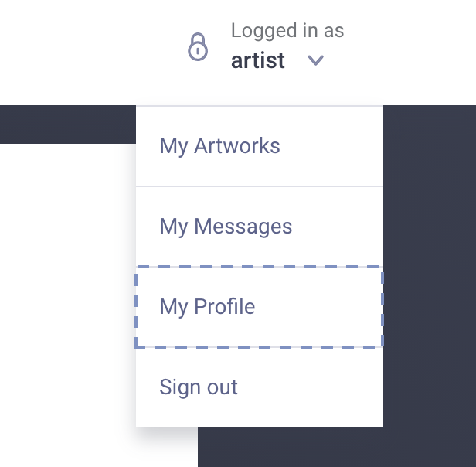This screenshot has width=476, height=467.
Task: Sign out of the artist account
Action: (199, 387)
